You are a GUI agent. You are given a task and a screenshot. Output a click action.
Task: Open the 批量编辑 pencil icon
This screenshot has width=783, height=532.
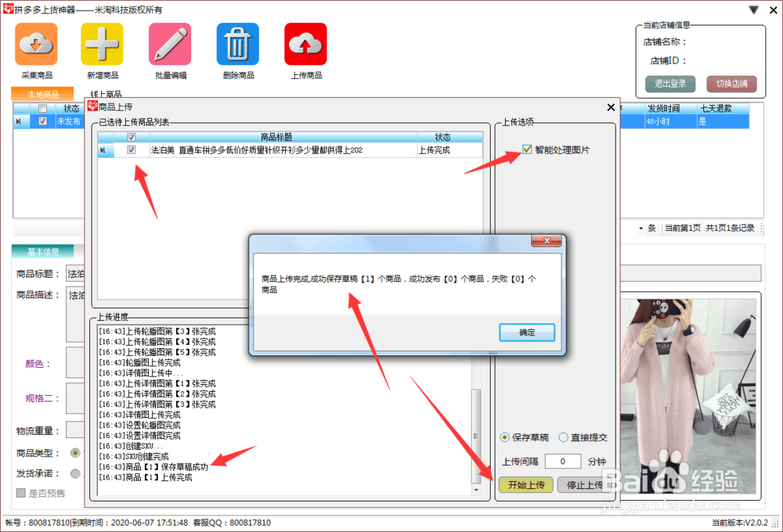pyautogui.click(x=170, y=44)
